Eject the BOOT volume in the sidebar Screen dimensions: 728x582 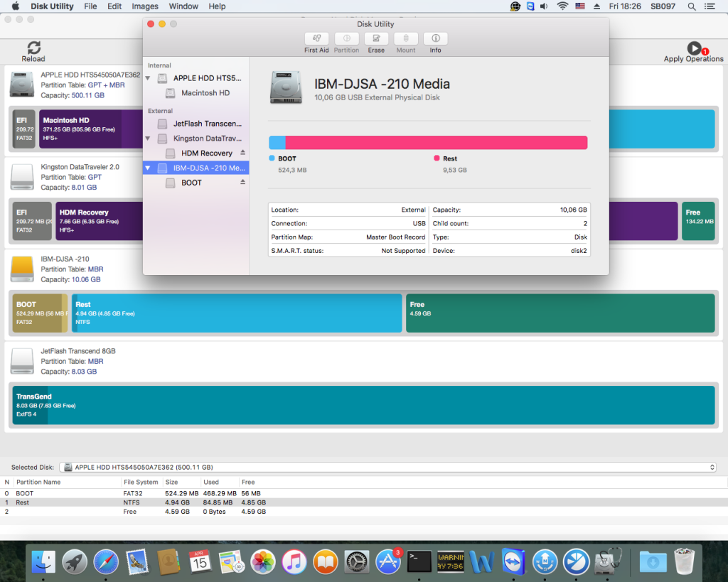[x=242, y=183]
